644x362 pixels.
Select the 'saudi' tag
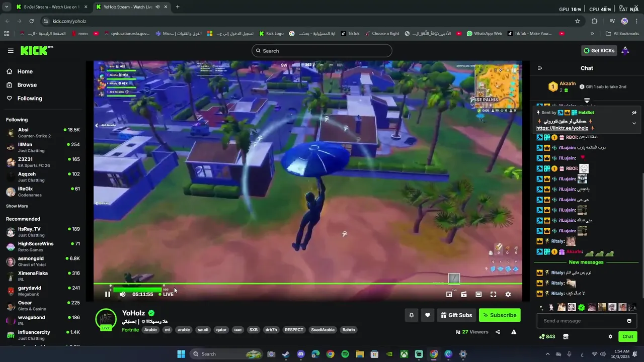click(203, 330)
